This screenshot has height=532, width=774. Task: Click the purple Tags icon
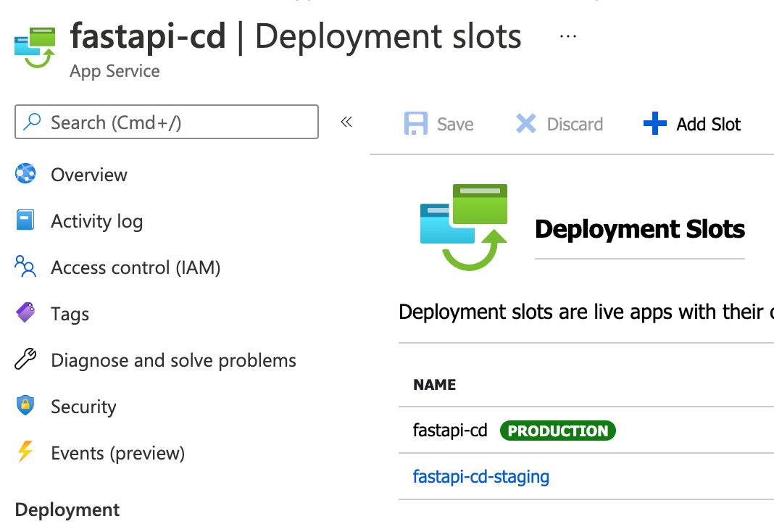[25, 313]
